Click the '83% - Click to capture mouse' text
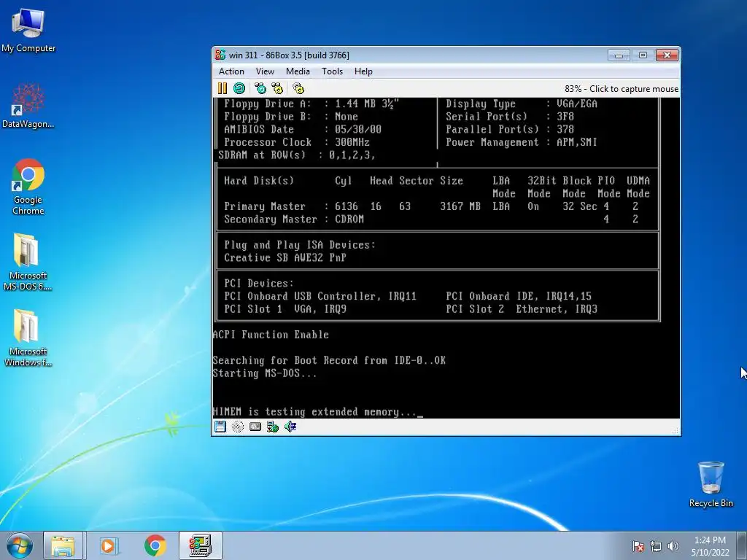This screenshot has width=747, height=560. point(622,88)
